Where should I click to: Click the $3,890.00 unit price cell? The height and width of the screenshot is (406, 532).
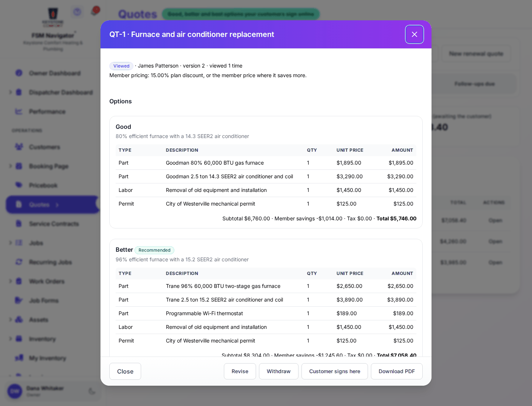point(349,300)
